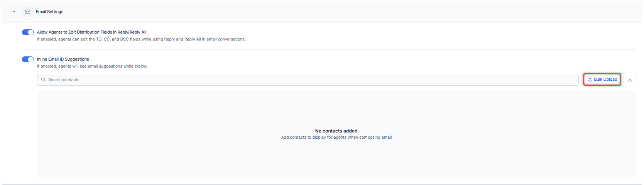Click the Add contacts to display helper text
This screenshot has width=644, height=185.
click(336, 137)
